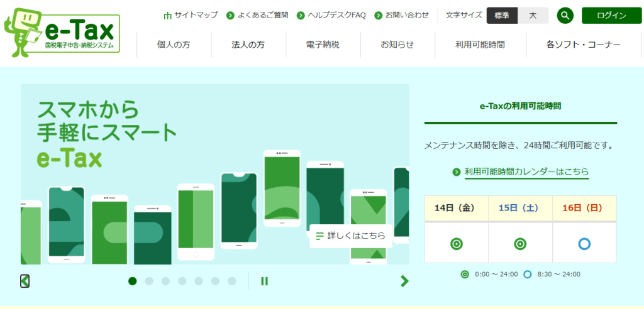Open the 法人の方 menu
This screenshot has width=644, height=309.
[248, 45]
